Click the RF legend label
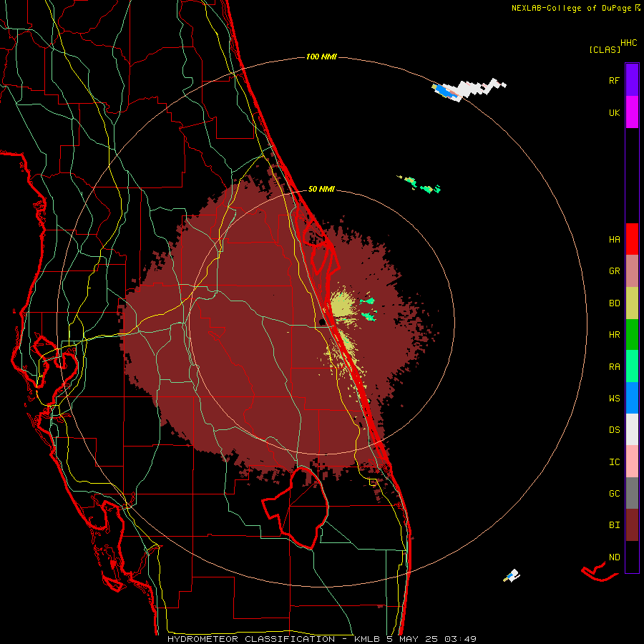 point(614,80)
